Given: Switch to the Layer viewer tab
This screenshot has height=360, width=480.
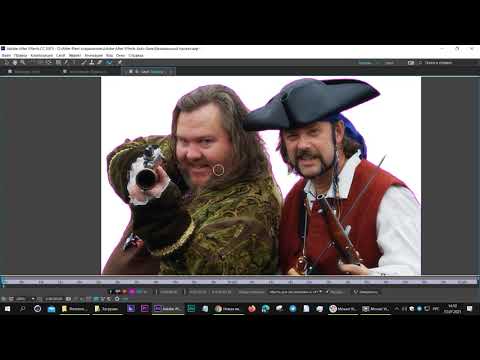Looking at the screenshot, I should 149,71.
